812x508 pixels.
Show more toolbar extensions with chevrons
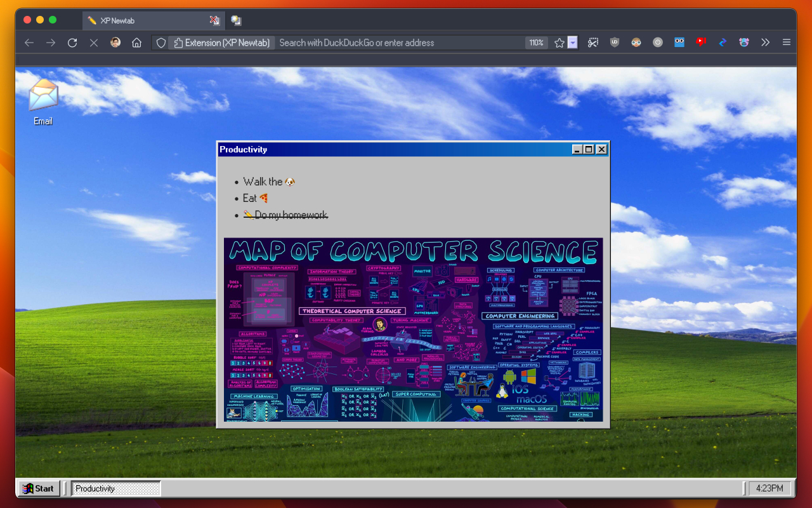(x=765, y=43)
